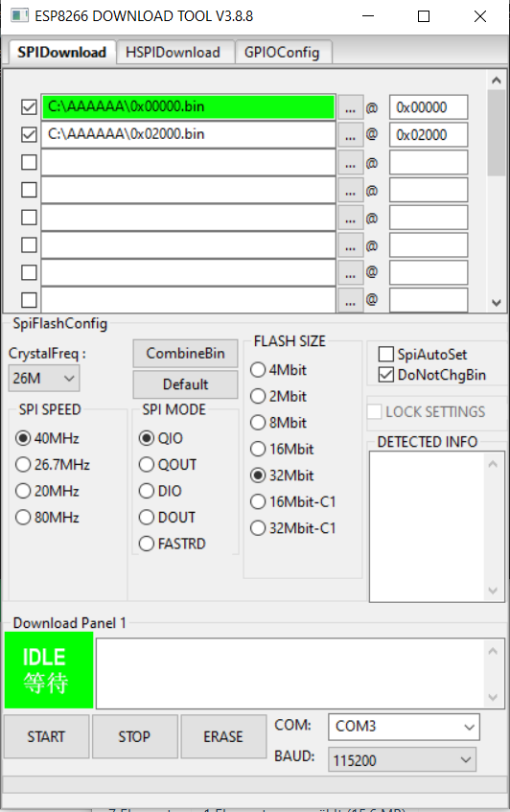Switch to the HSPIDownload tab
Viewport: 510px width, 812px height.
pos(173,53)
